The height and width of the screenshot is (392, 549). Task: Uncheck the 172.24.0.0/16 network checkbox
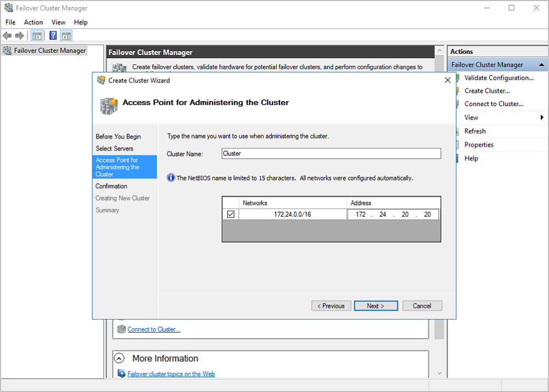pyautogui.click(x=231, y=214)
